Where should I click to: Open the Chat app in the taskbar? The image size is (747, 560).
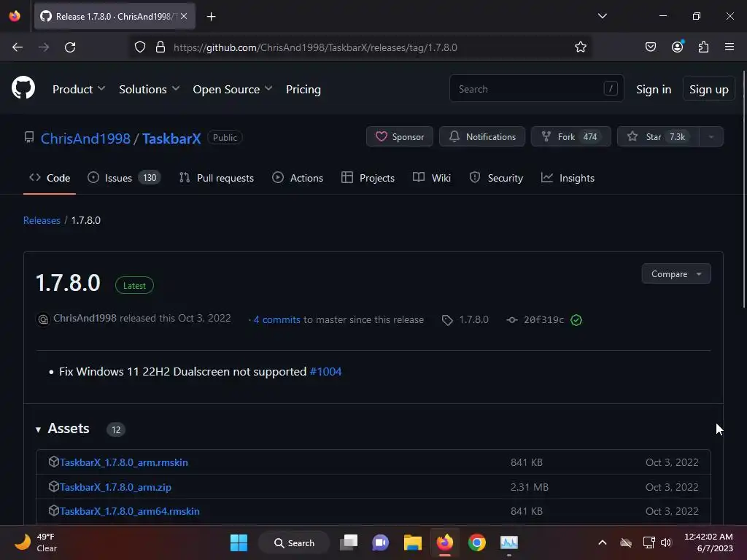click(380, 542)
